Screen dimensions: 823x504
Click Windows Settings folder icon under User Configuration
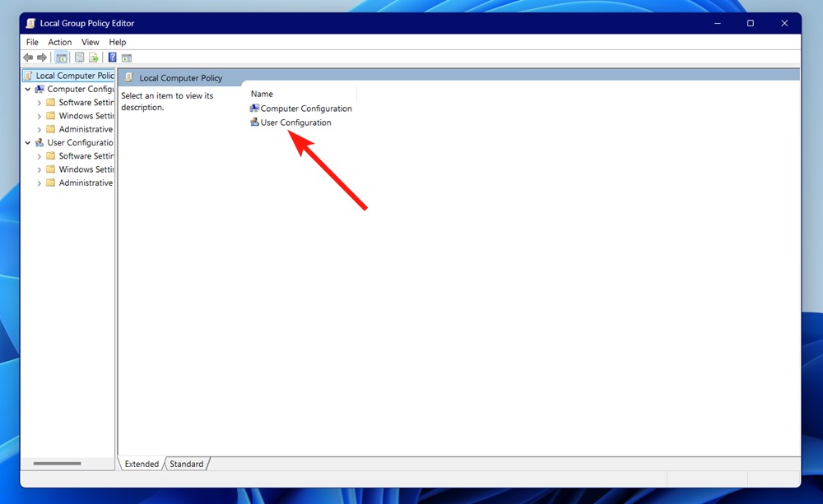[51, 169]
